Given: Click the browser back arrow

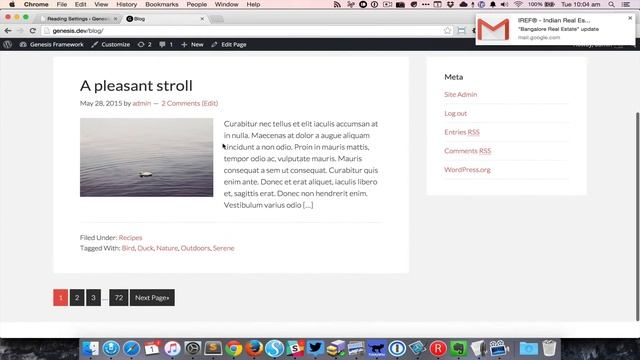Looking at the screenshot, I should click(8, 31).
